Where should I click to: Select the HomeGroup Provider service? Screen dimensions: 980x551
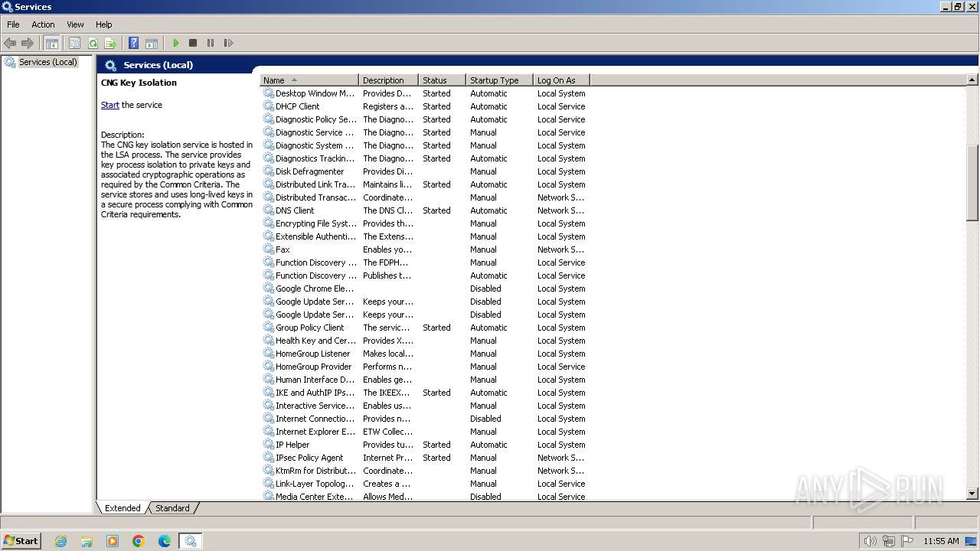pos(425,367)
